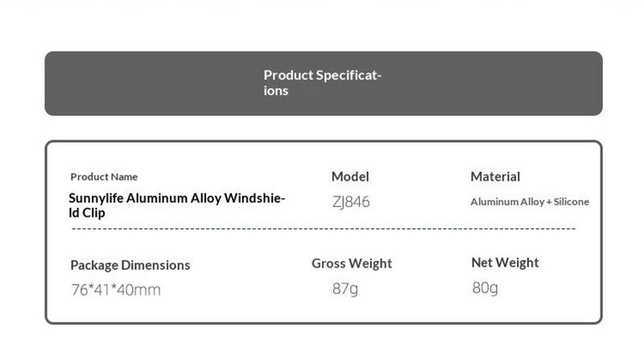
Task: Click the 80g net weight value
Action: point(485,287)
